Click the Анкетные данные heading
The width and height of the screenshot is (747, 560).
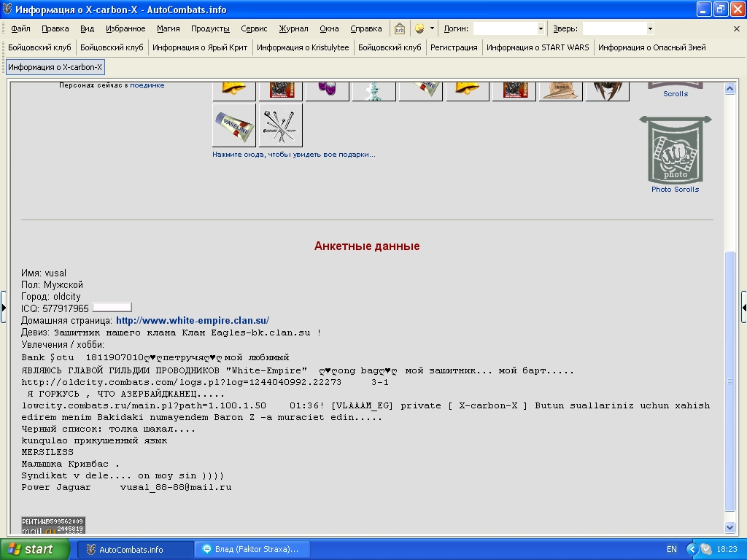tap(367, 246)
